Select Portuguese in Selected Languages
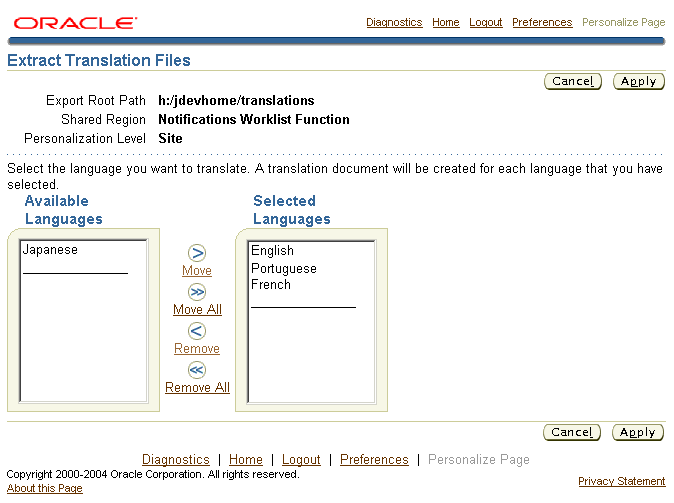 pyautogui.click(x=284, y=268)
